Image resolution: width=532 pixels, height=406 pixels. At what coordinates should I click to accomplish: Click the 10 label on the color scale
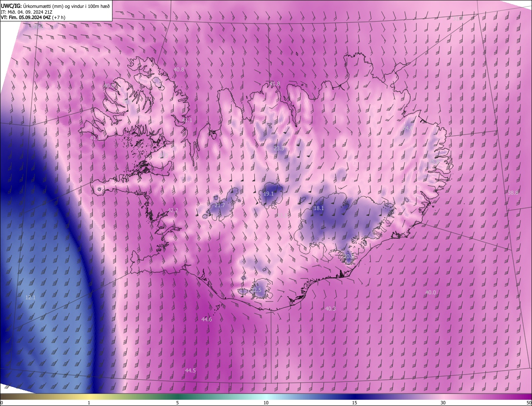[x=266, y=403]
